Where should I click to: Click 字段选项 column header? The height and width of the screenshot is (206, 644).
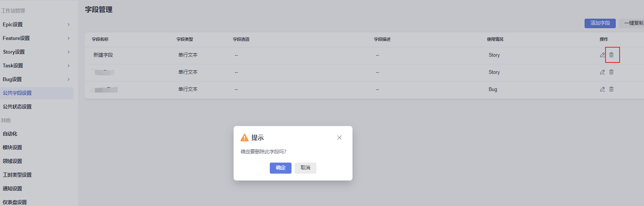(x=241, y=39)
